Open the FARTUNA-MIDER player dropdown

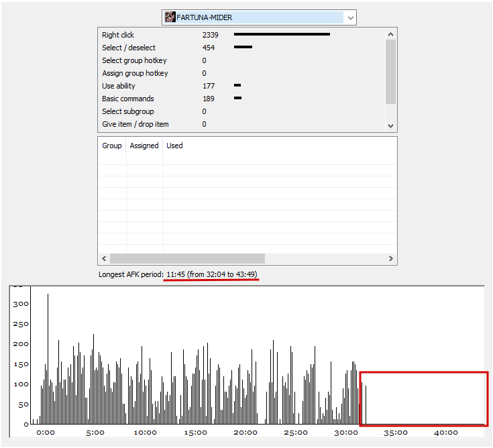pos(259,17)
